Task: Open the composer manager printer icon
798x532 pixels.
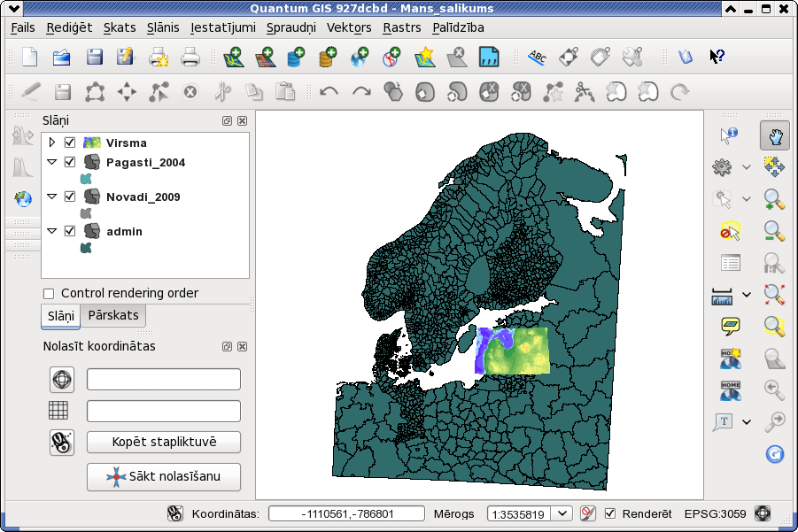Action: pyautogui.click(x=190, y=57)
